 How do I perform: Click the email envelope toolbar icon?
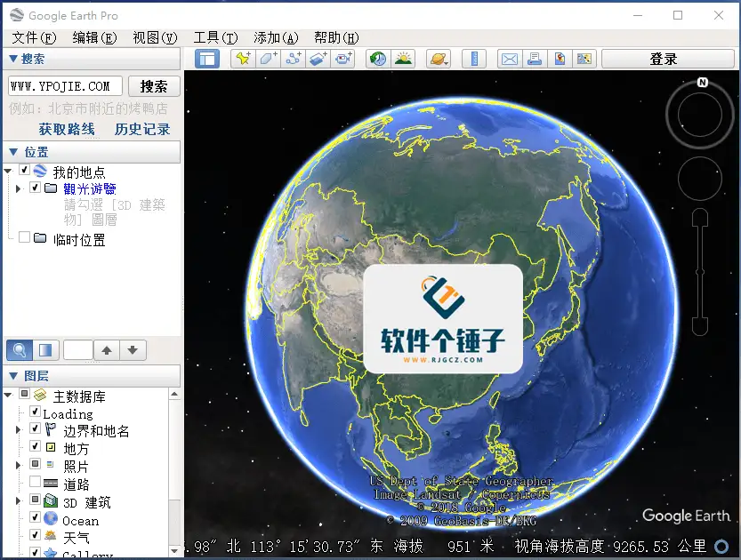pyautogui.click(x=510, y=59)
